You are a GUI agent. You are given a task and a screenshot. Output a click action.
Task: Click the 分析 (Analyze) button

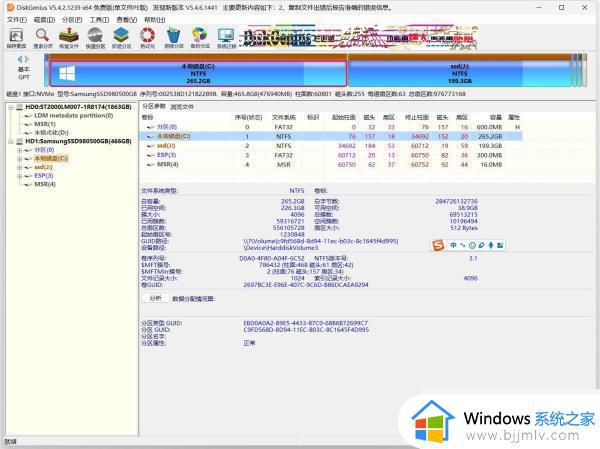tap(155, 298)
